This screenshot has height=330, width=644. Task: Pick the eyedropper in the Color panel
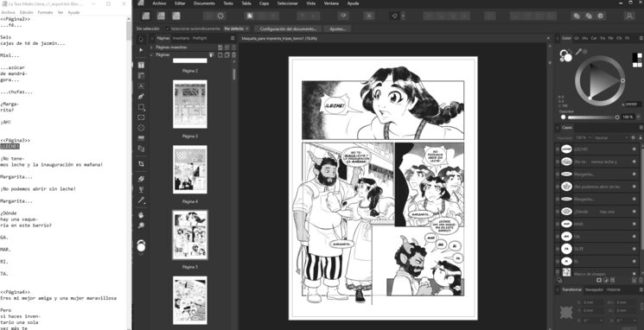[578, 52]
